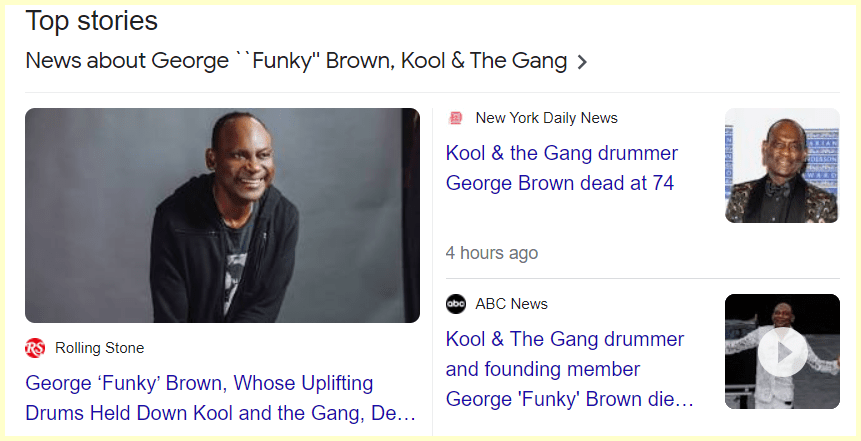Click the "New York Daily News" source name
Image resolution: width=861 pixels, height=441 pixels.
click(x=546, y=118)
